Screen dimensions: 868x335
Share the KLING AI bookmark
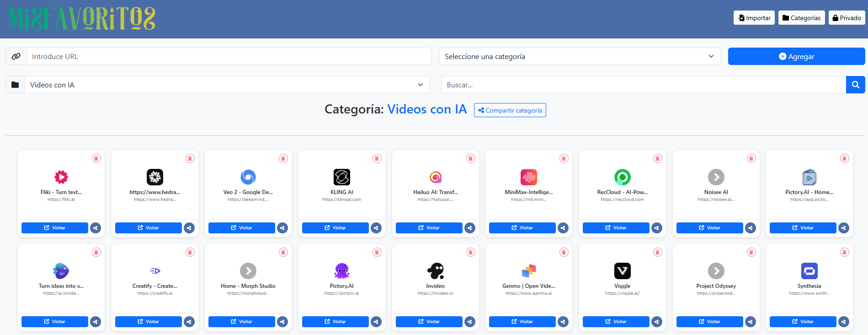(376, 228)
